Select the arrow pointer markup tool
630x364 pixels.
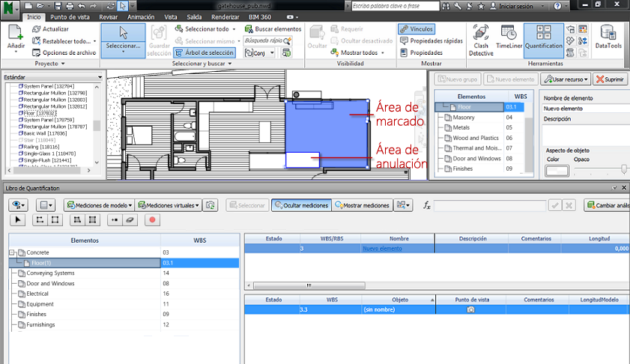18,219
